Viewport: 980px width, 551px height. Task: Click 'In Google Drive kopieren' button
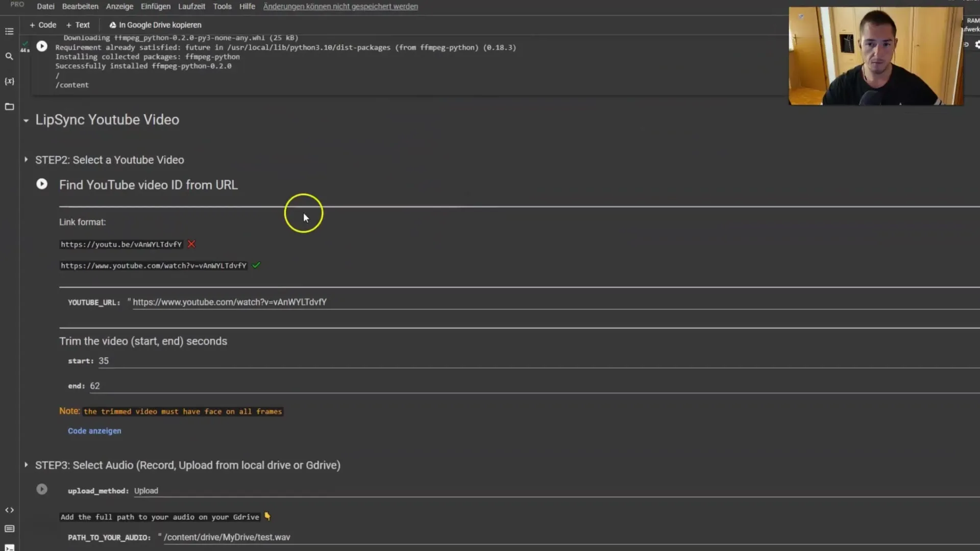coord(155,25)
